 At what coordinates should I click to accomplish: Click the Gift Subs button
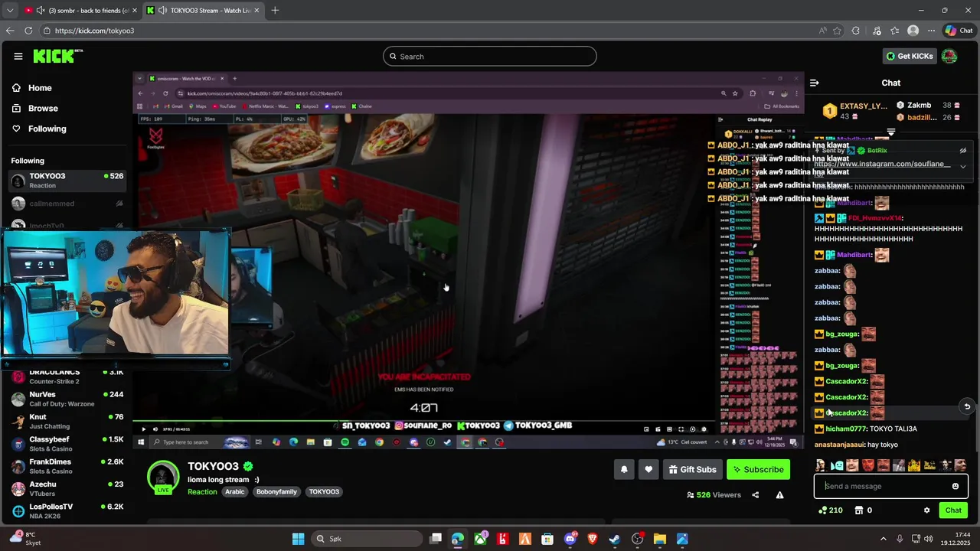click(x=692, y=469)
